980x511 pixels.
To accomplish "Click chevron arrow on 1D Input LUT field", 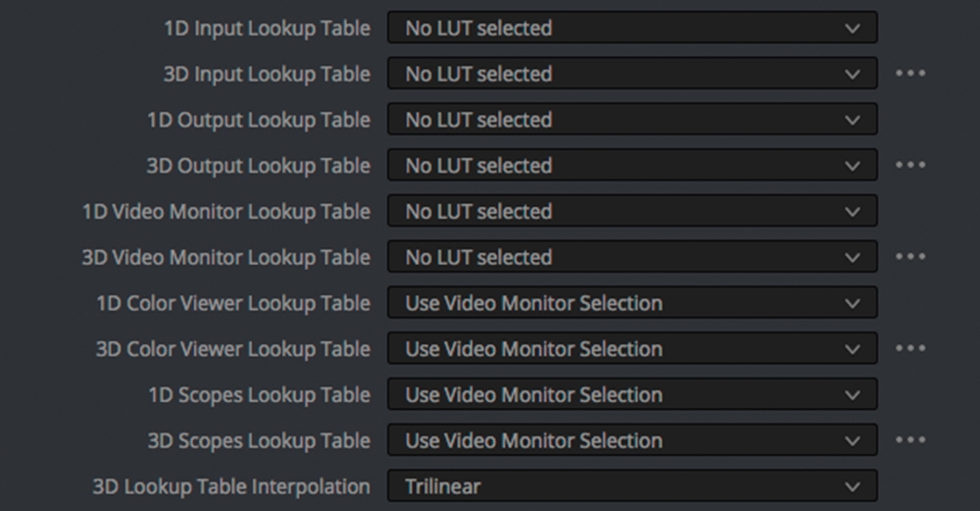I will pos(853,28).
